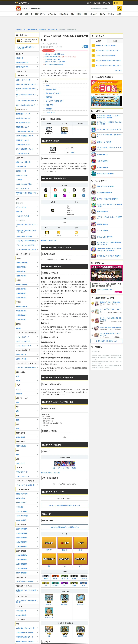Viewport: 138px width, 644px height.
Task: Click the 無属性 attribute badge
Action: [x=46, y=576]
